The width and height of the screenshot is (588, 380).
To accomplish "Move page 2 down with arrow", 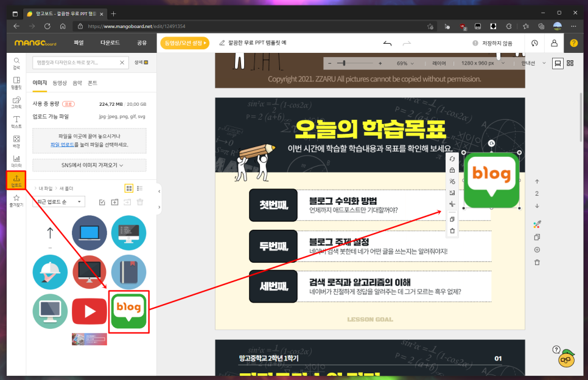I will point(537,206).
